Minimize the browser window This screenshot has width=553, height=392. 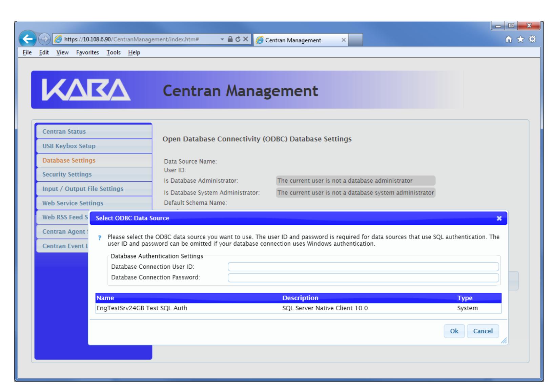(x=498, y=26)
